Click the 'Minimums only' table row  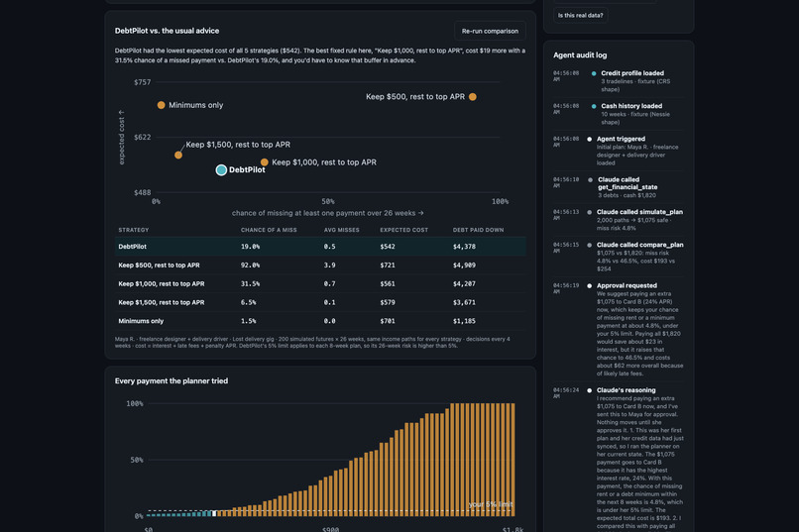click(320, 321)
